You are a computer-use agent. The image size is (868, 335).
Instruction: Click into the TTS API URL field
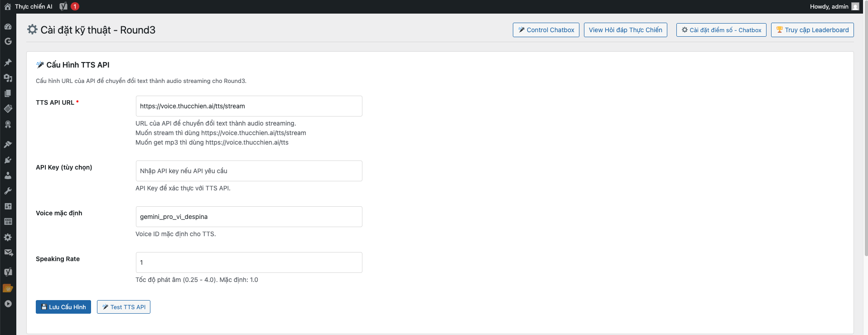coord(249,106)
